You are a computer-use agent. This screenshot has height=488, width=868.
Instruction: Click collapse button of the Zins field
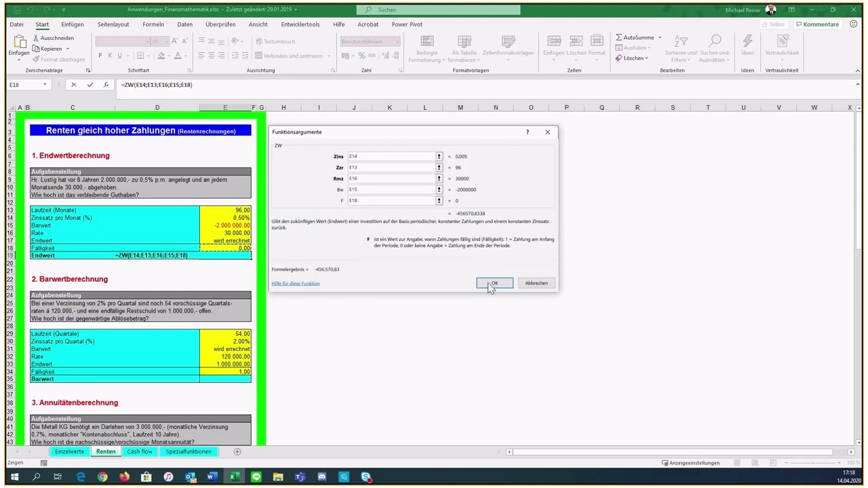tap(439, 157)
